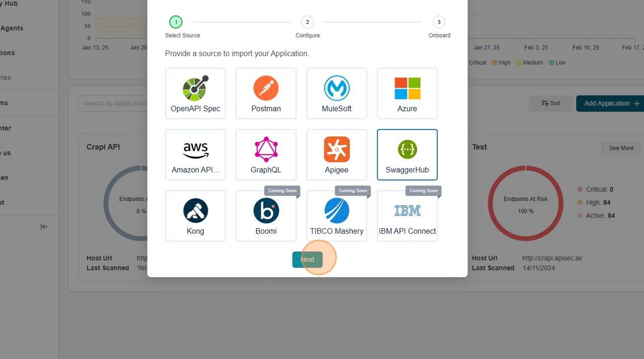644x359 pixels.
Task: Select the MuleSoft import source
Action: 337,89
